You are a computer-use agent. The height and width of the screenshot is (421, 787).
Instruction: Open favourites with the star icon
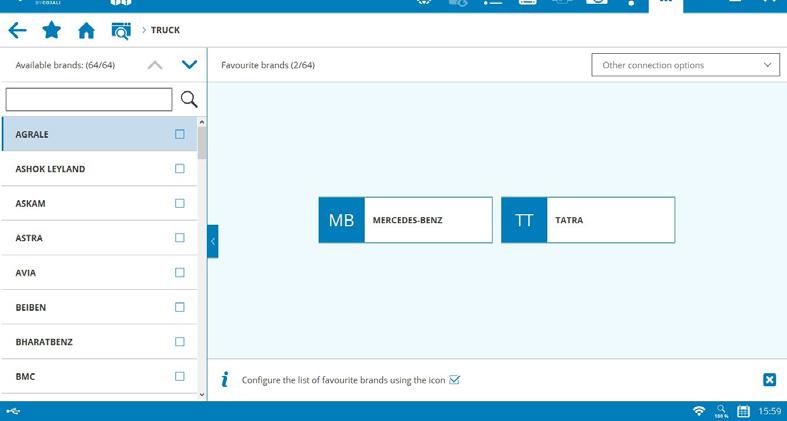[52, 30]
